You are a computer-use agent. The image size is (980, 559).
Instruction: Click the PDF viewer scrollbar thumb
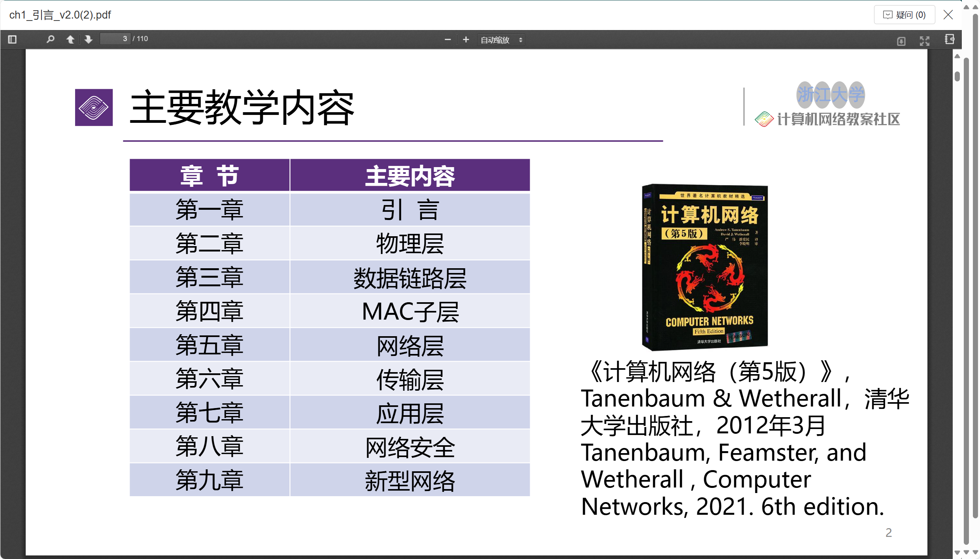click(x=957, y=76)
